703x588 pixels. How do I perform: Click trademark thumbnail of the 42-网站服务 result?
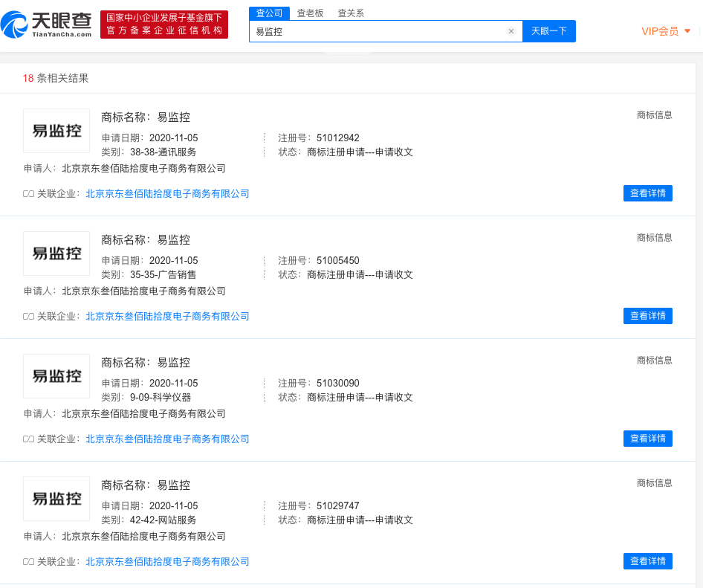pos(56,499)
